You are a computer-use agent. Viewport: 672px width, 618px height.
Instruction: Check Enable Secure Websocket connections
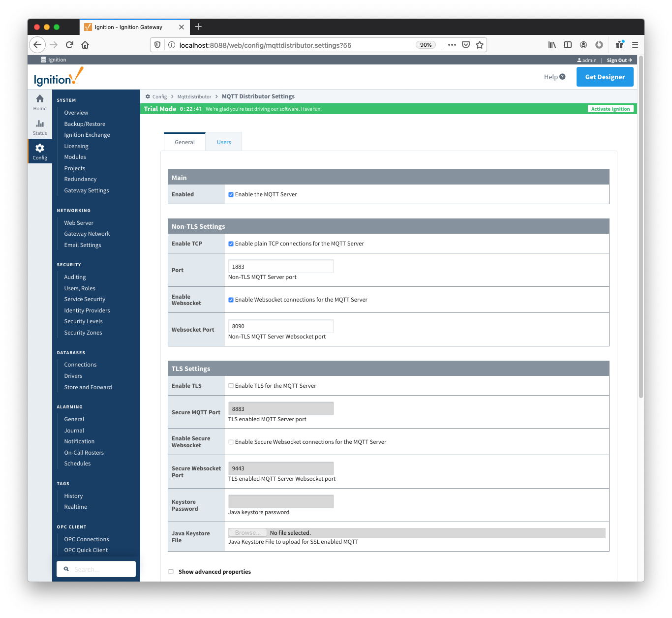click(x=231, y=442)
